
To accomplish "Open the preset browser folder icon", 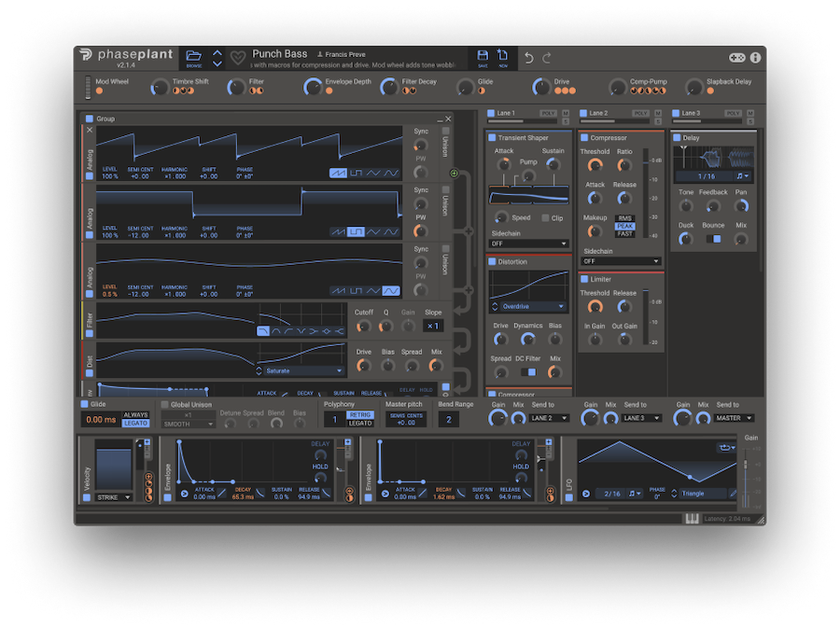I will [x=193, y=56].
